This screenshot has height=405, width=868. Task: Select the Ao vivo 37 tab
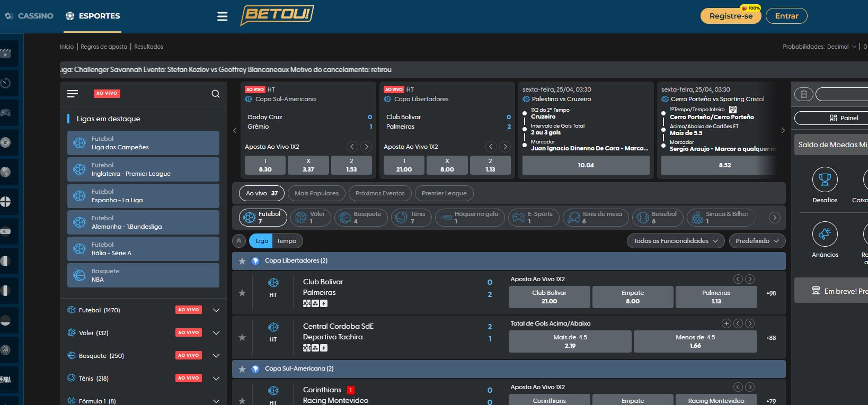(x=262, y=193)
